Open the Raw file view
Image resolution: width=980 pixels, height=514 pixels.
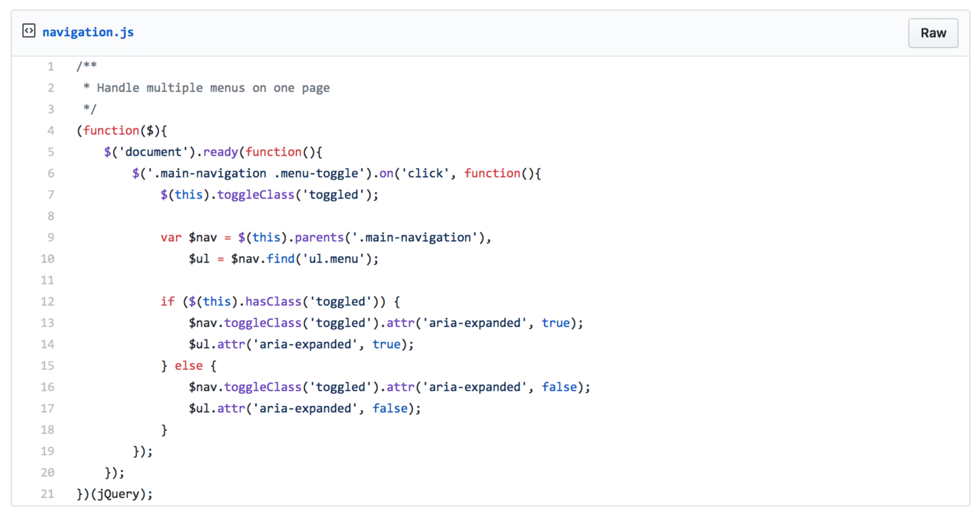pos(933,33)
